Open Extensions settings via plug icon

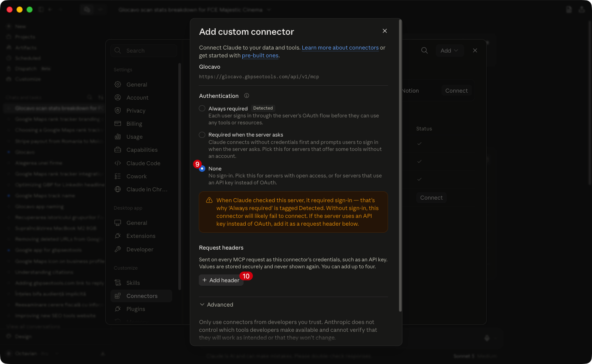point(117,236)
